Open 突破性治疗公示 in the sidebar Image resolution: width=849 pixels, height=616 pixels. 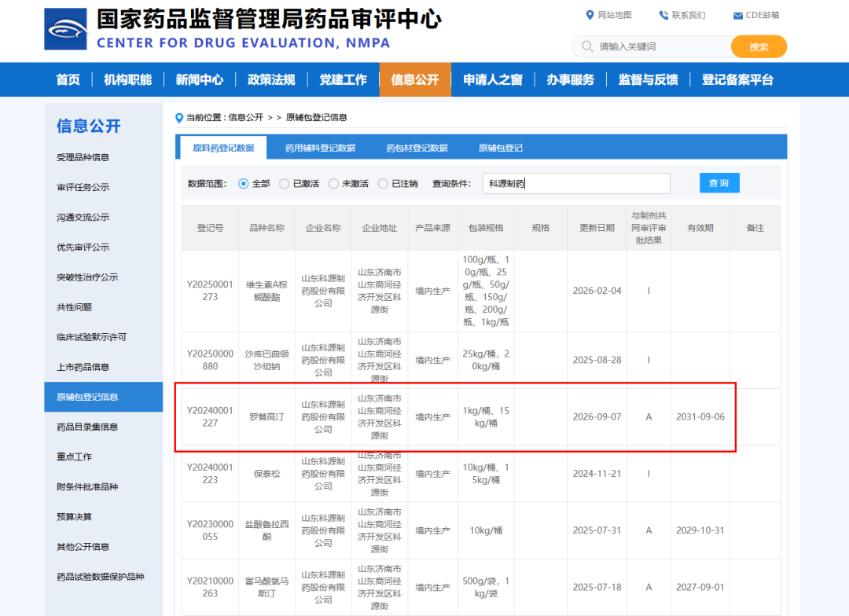87,277
